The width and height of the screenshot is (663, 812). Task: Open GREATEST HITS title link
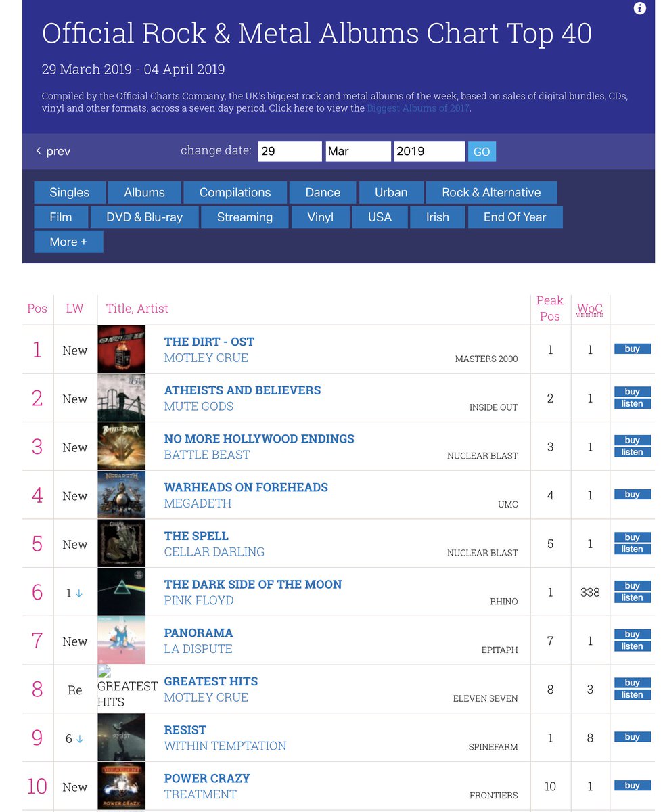[211, 681]
